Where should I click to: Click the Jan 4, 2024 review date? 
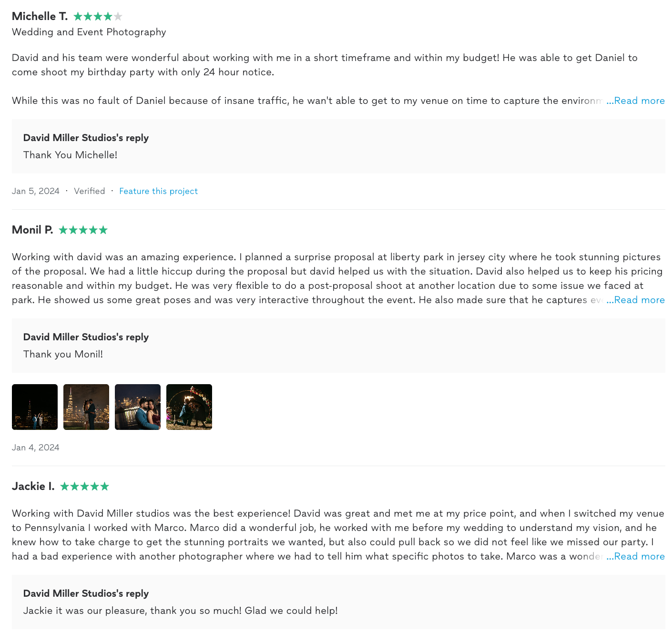[x=36, y=448]
